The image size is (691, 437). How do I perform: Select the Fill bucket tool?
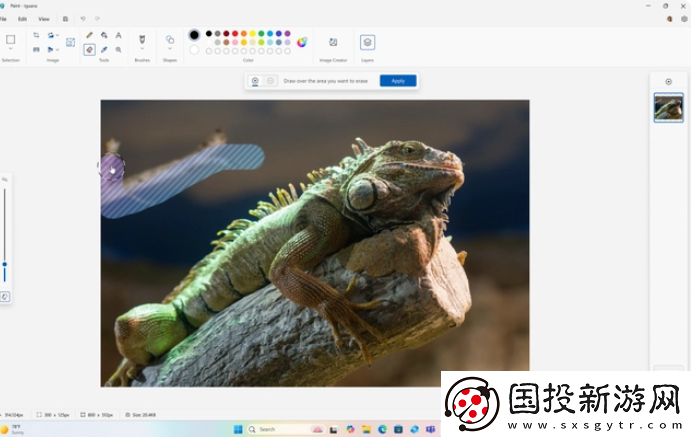point(104,35)
